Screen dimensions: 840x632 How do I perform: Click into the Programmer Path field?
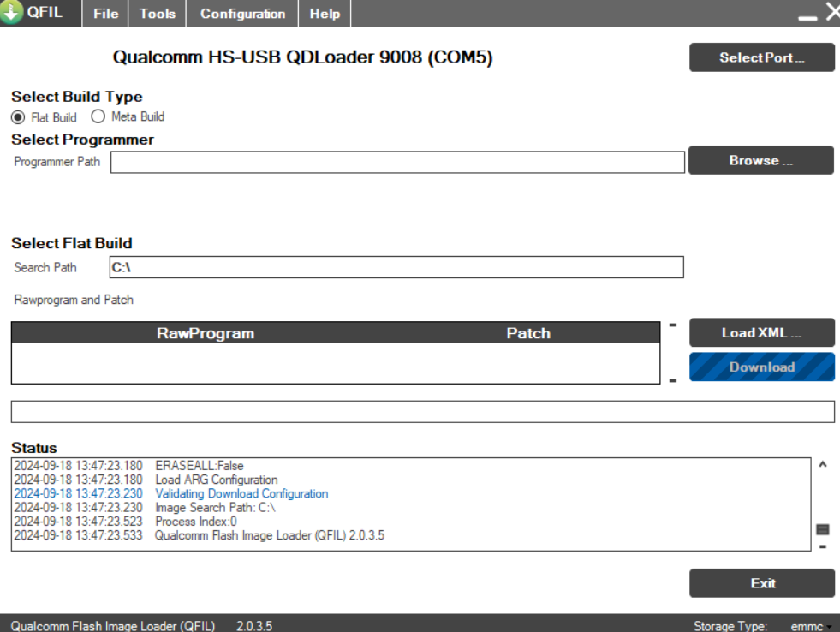(397, 163)
